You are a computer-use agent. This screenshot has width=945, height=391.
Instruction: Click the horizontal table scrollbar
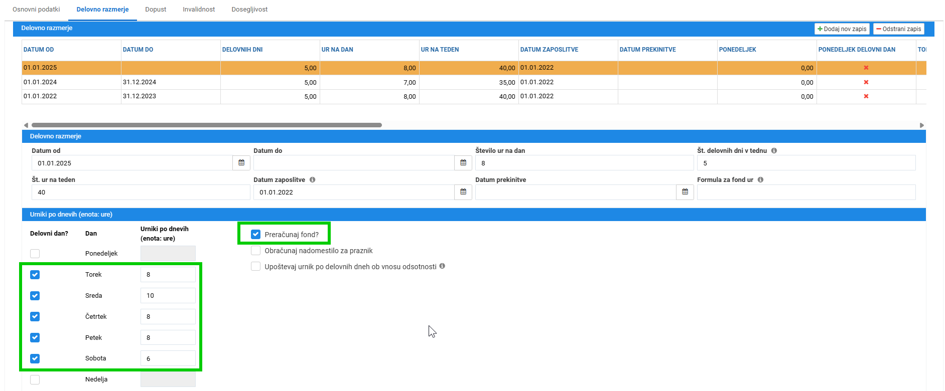(x=206, y=125)
